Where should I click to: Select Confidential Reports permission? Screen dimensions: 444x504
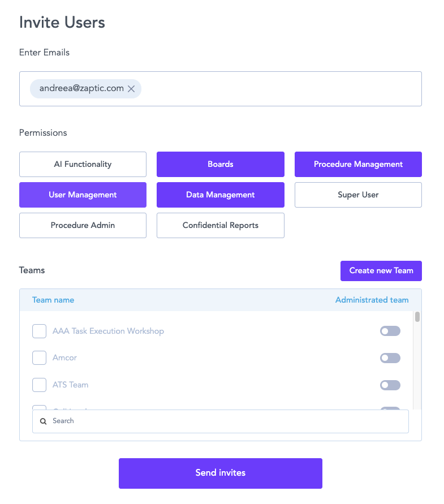pyautogui.click(x=221, y=225)
